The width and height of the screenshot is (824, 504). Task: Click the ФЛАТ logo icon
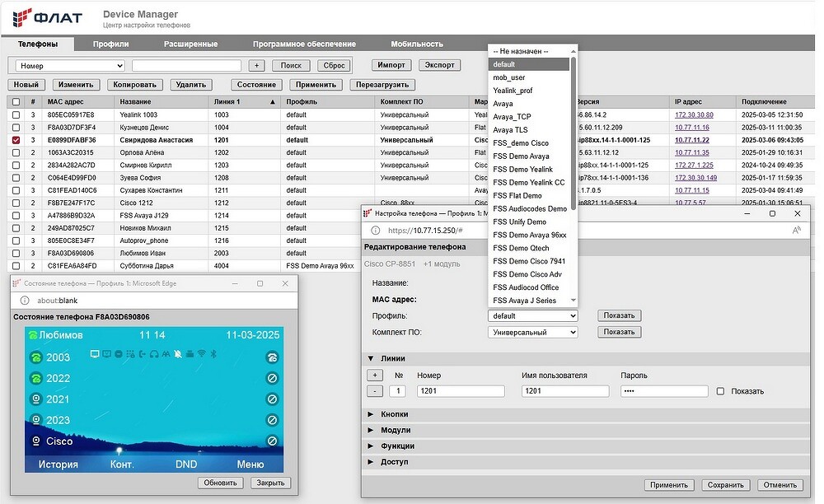(x=22, y=17)
